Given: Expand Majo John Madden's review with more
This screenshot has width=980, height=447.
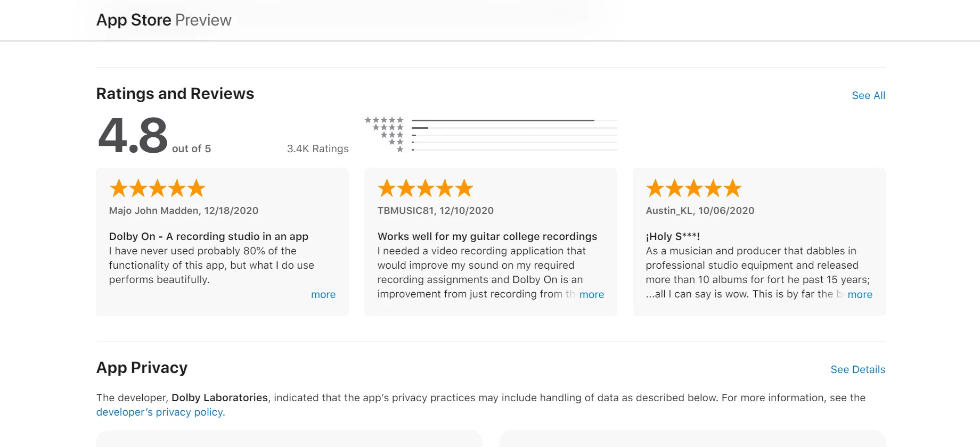Looking at the screenshot, I should coord(323,294).
